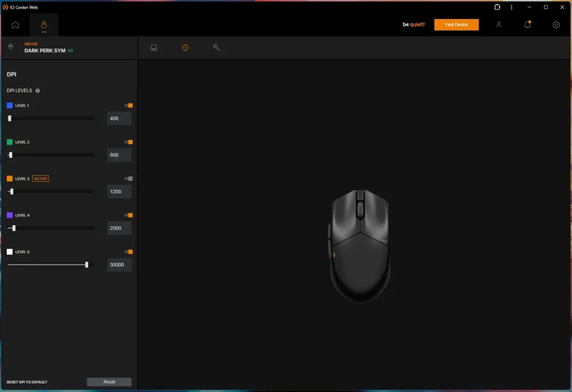
Task: Select the DPI crosshair section icon
Action: [185, 47]
